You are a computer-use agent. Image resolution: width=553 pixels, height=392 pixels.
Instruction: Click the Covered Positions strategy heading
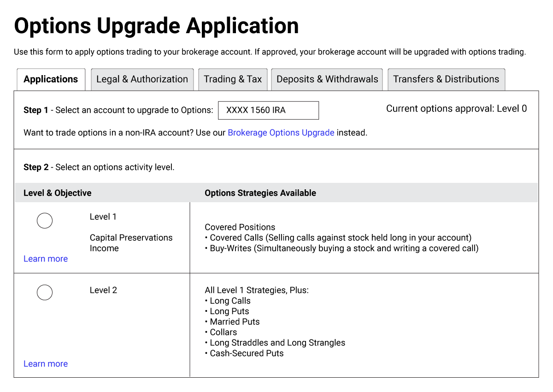click(240, 227)
